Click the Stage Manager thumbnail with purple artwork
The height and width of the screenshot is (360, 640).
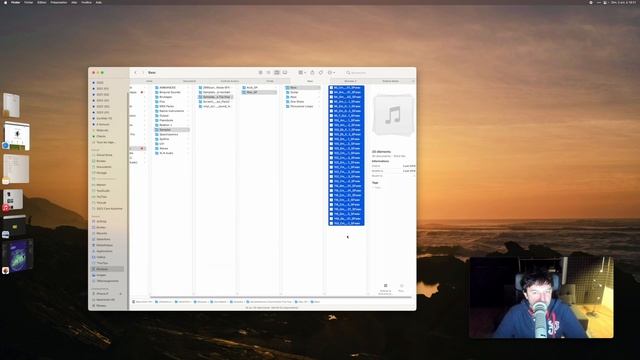coord(19,256)
